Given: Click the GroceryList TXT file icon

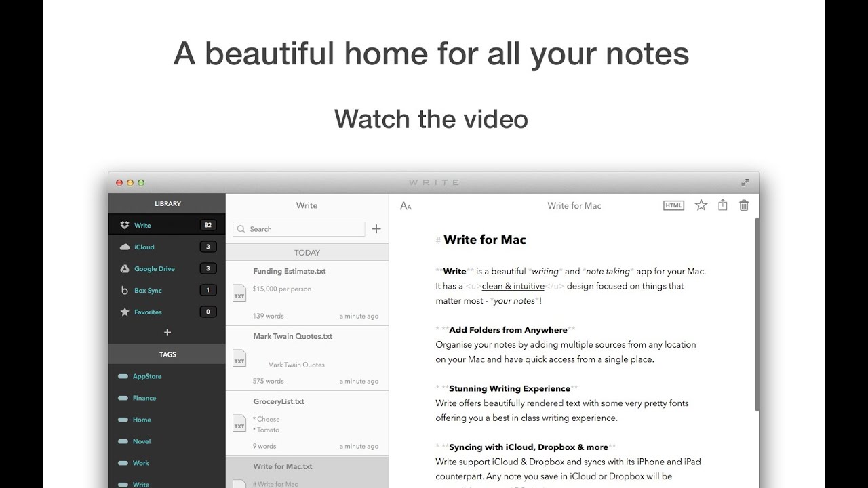Looking at the screenshot, I should tap(239, 423).
